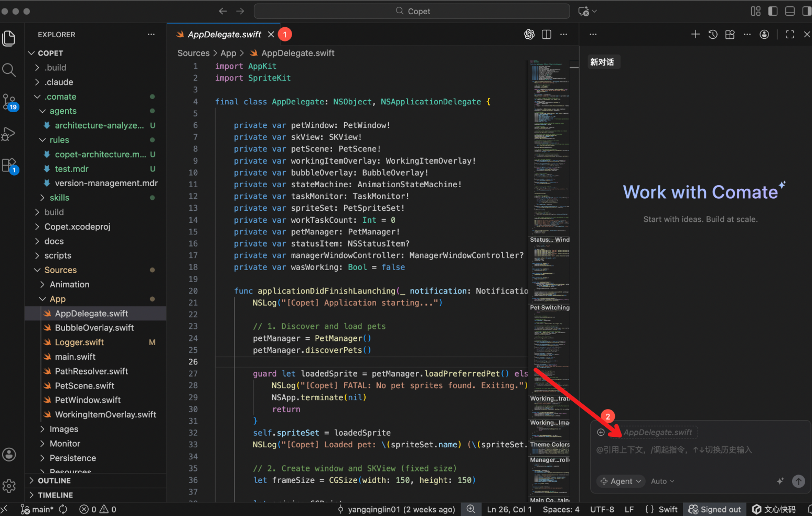Open the Run and Debug view
The image size is (812, 516).
click(9, 134)
